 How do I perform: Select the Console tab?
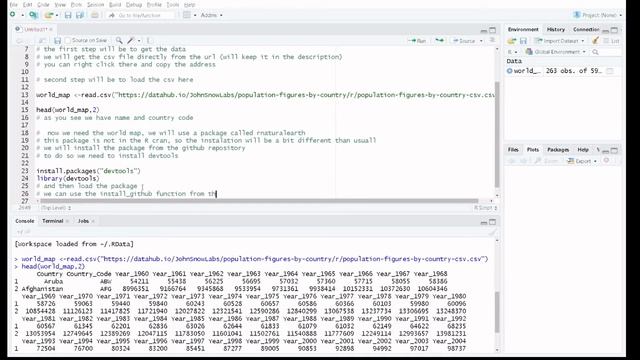(24, 221)
